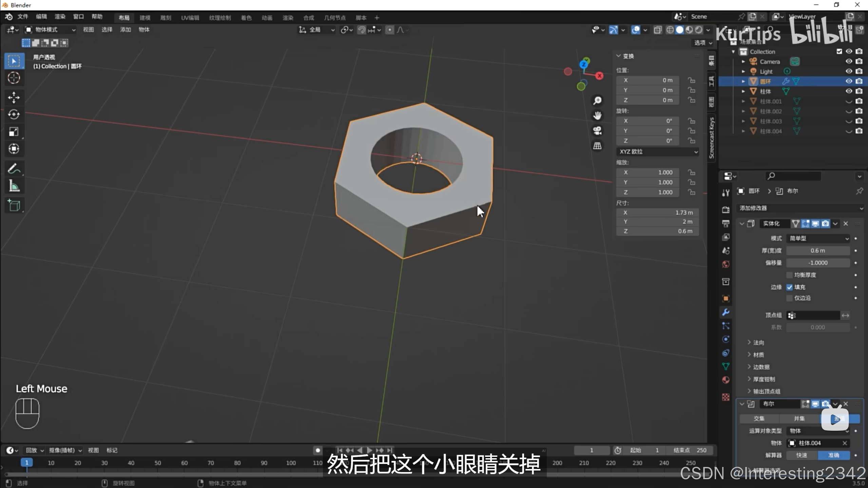Select the Scale tool in the left toolbar

coord(14,132)
